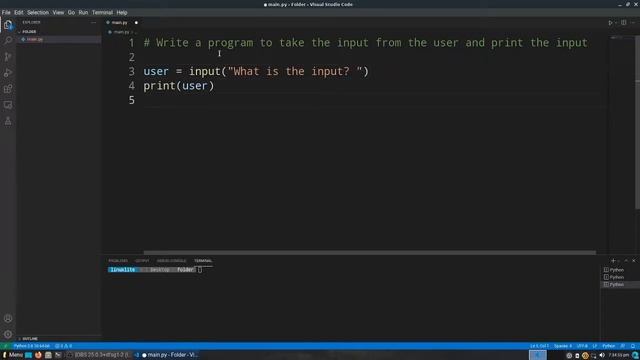Switch to the PROBLEMS panel tab
Viewport: 640px width, 360px height.
118,261
